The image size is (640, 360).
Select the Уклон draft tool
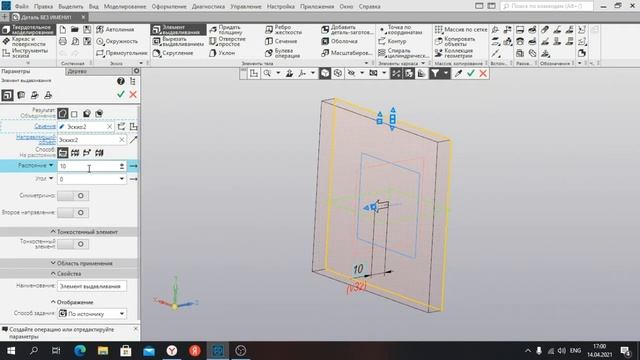coord(222,53)
